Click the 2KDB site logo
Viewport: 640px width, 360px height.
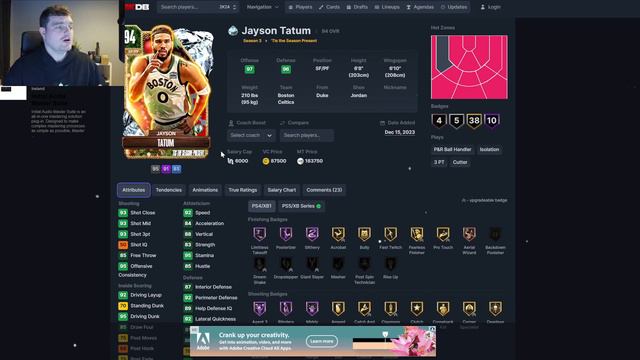(x=137, y=7)
